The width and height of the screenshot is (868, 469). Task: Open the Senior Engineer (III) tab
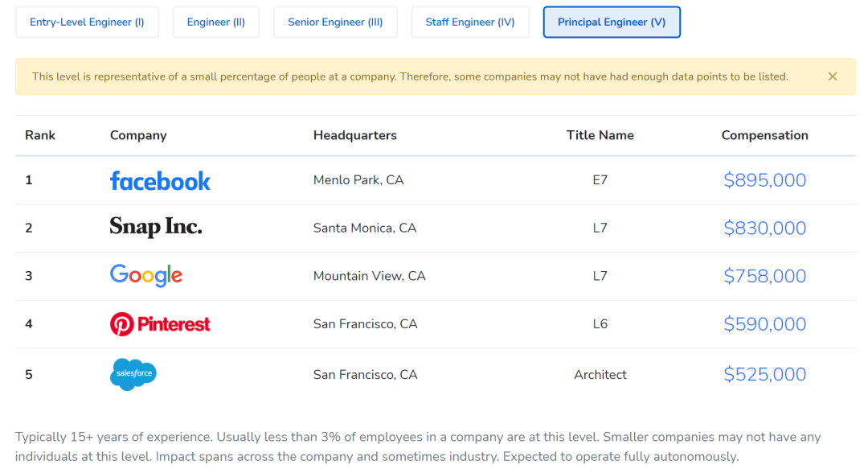tap(335, 23)
